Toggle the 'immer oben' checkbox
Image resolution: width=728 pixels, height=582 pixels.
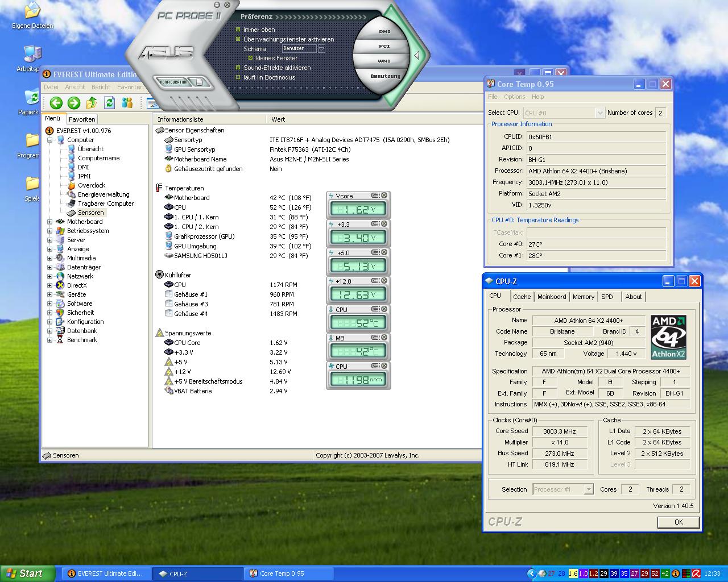[x=238, y=30]
